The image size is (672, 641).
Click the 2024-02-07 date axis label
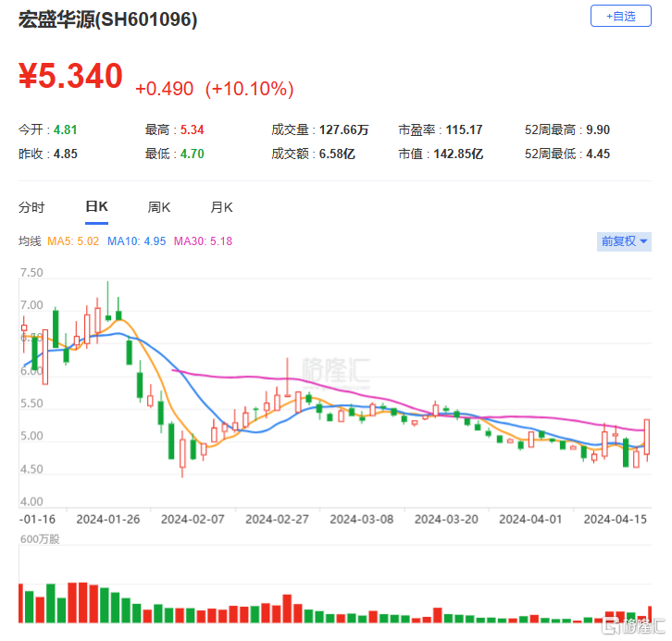(x=193, y=520)
